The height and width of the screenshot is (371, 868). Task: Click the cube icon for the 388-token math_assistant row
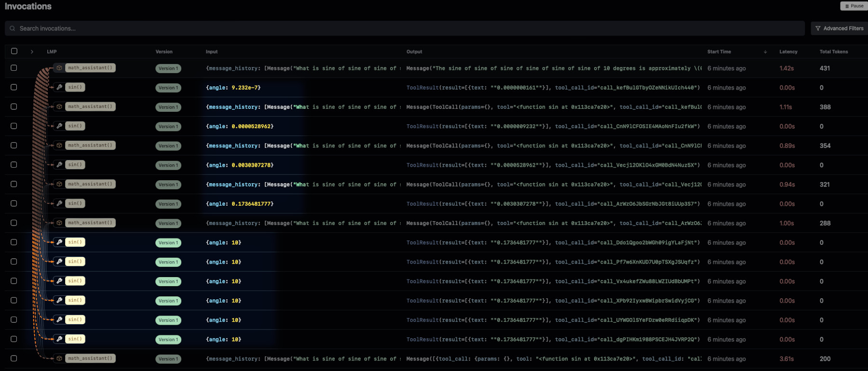[x=59, y=106]
